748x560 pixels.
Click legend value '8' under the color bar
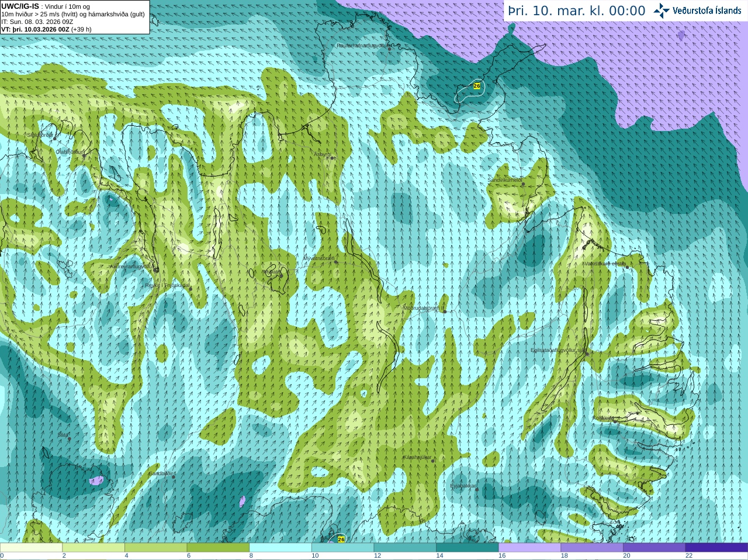251,556
